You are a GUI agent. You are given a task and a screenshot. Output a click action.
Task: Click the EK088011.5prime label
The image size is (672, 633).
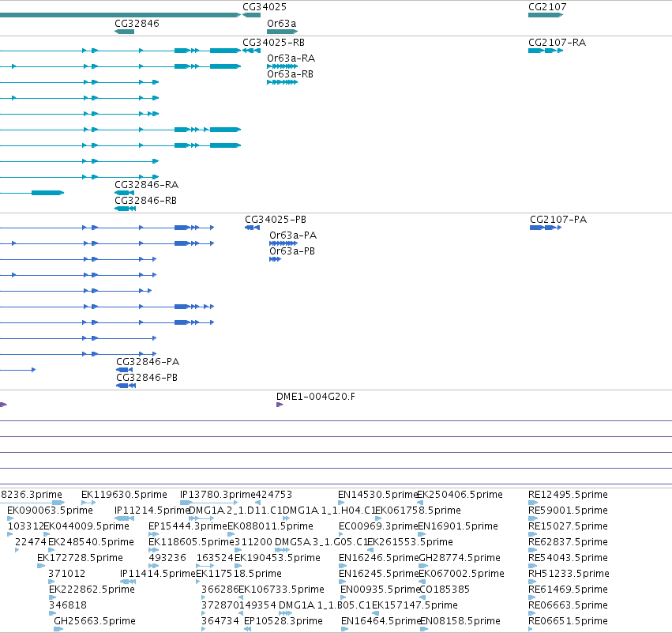point(270,526)
